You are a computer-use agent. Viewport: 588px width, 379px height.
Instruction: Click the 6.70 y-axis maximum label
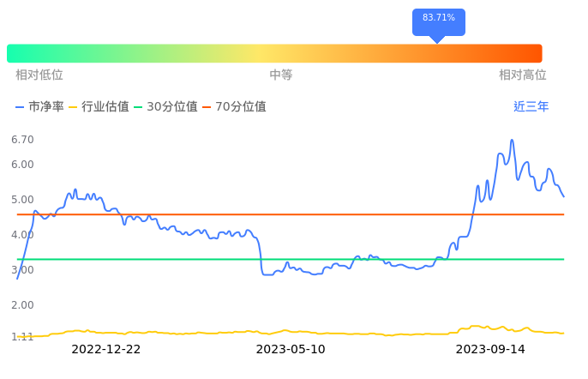[x=22, y=140]
